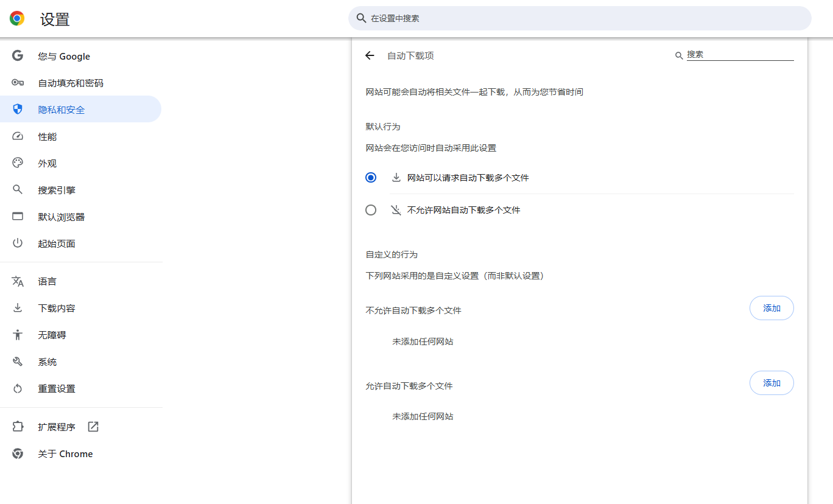Click the download icon beside 网站可以请求自动下载多个文件
The height and width of the screenshot is (504, 833).
tap(396, 178)
